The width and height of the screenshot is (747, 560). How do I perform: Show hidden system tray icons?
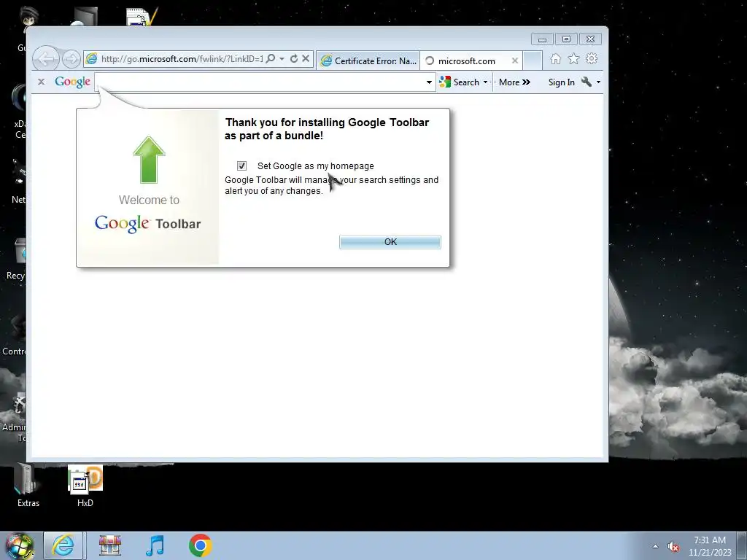coord(656,547)
